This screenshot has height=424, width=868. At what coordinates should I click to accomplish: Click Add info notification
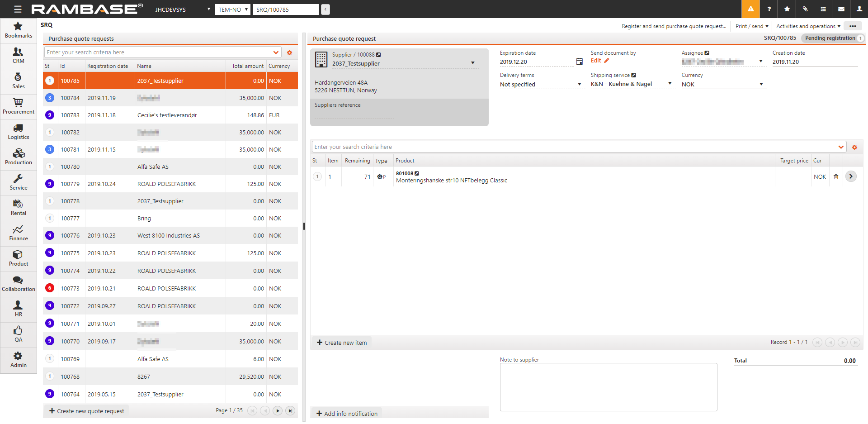(x=347, y=414)
